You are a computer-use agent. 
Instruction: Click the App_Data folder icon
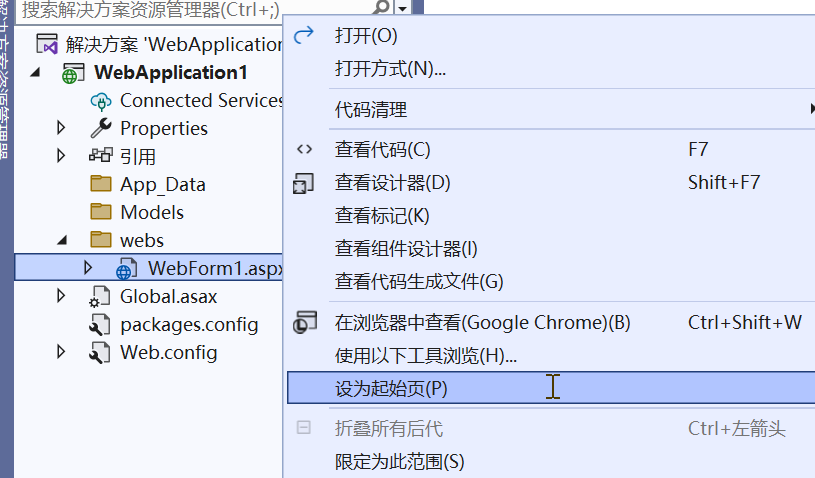pos(100,184)
